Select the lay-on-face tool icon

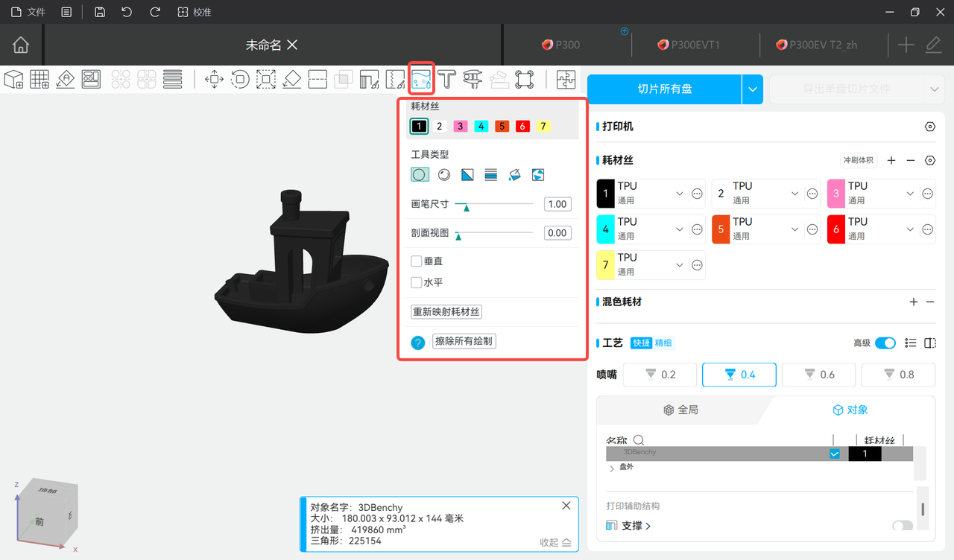coord(292,79)
